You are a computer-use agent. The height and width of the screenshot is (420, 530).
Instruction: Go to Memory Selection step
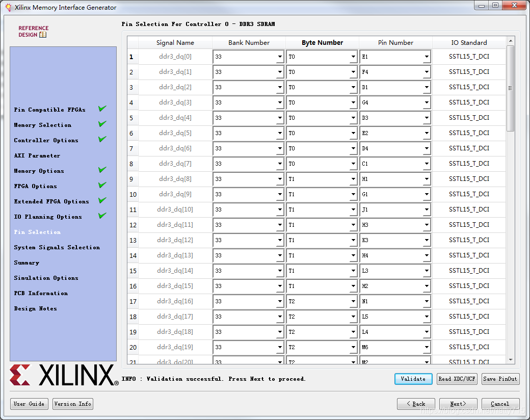pyautogui.click(x=43, y=125)
